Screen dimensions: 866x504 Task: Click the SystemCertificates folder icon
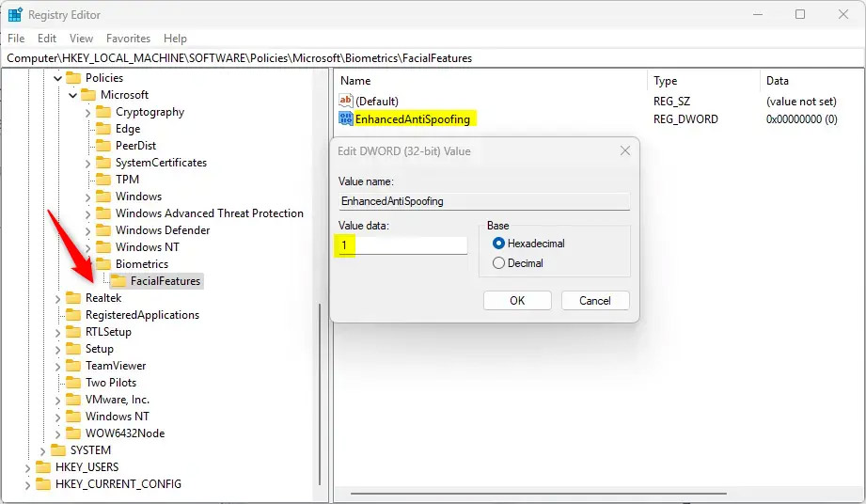pos(103,163)
